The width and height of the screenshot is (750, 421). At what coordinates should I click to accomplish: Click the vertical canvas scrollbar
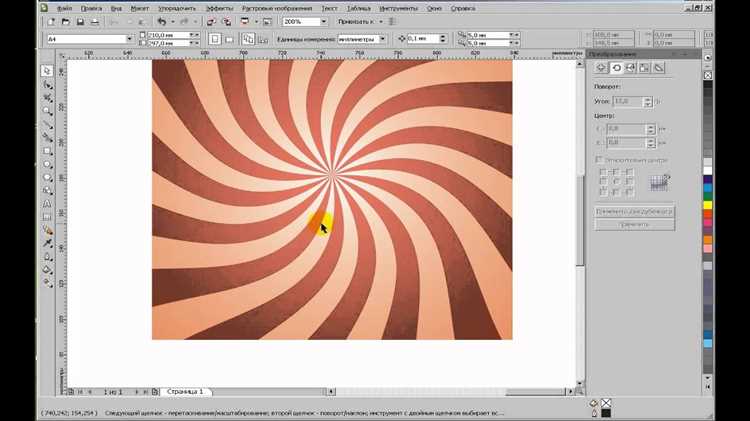coord(580,220)
